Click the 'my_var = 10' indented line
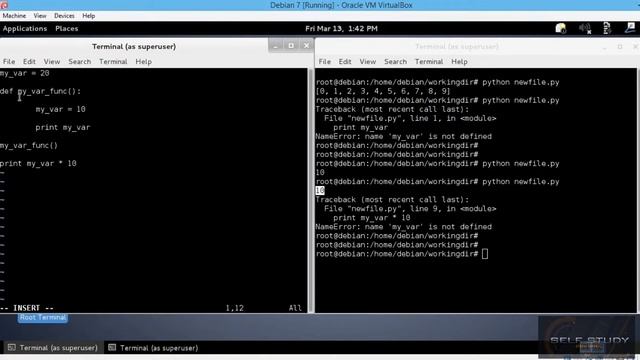Screen dimensions: 640x360 coord(60,109)
